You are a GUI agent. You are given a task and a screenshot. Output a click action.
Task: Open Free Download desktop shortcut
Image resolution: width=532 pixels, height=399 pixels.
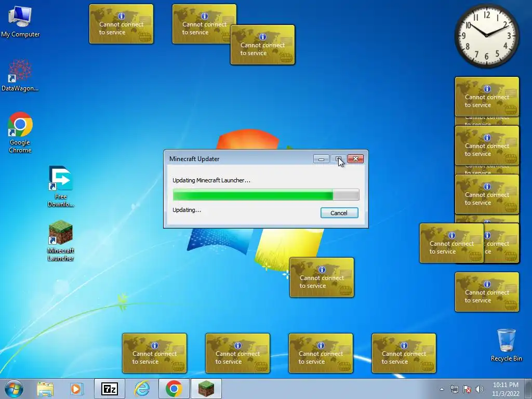(x=61, y=187)
